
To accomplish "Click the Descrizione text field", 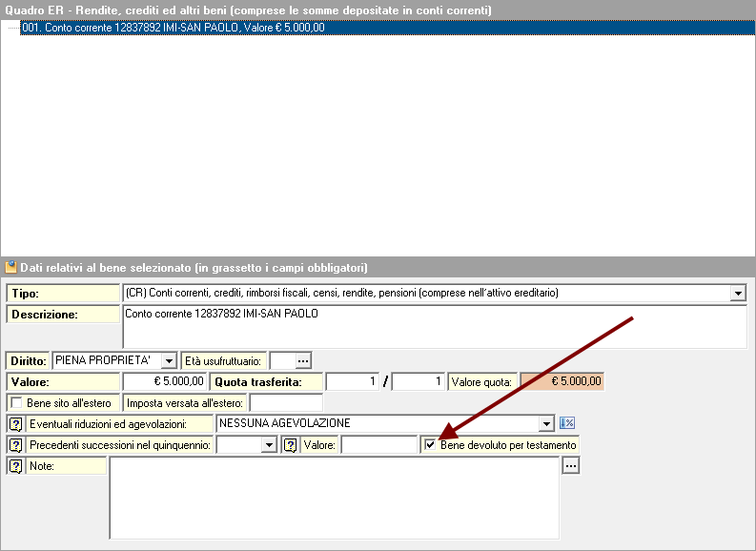I will 434,326.
